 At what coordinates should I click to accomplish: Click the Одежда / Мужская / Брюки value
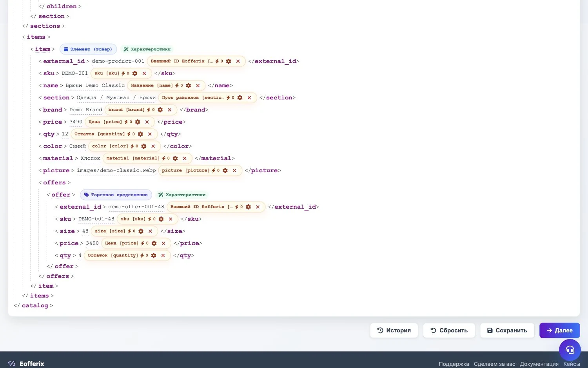[x=116, y=98]
